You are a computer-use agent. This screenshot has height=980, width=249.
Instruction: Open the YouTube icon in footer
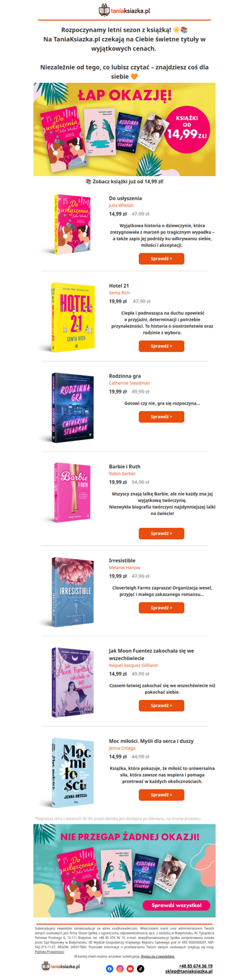point(130,968)
